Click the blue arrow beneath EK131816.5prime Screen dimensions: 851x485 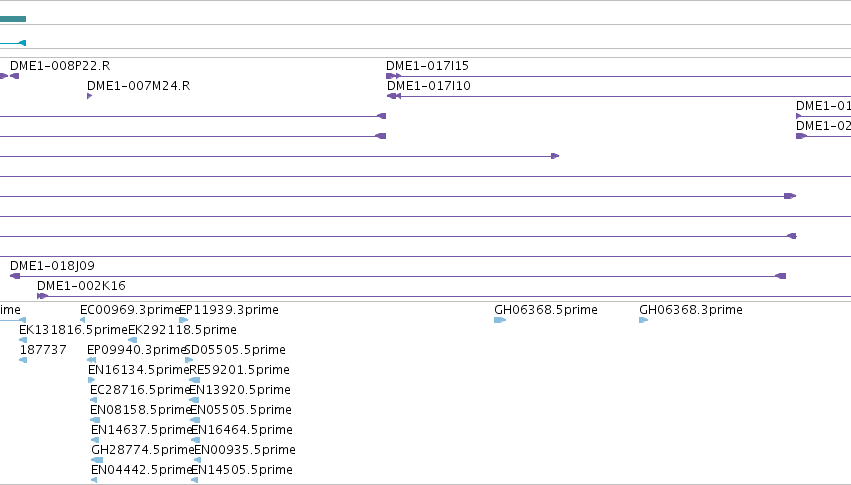[23, 340]
